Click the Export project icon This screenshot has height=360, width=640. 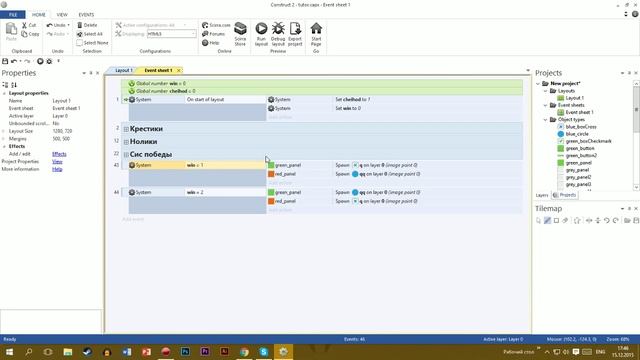pyautogui.click(x=295, y=29)
